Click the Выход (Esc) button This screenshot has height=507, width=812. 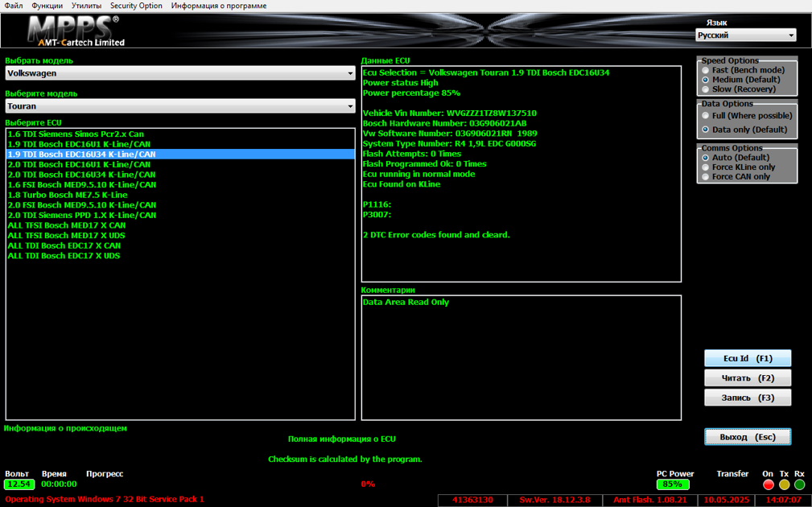pyautogui.click(x=748, y=437)
